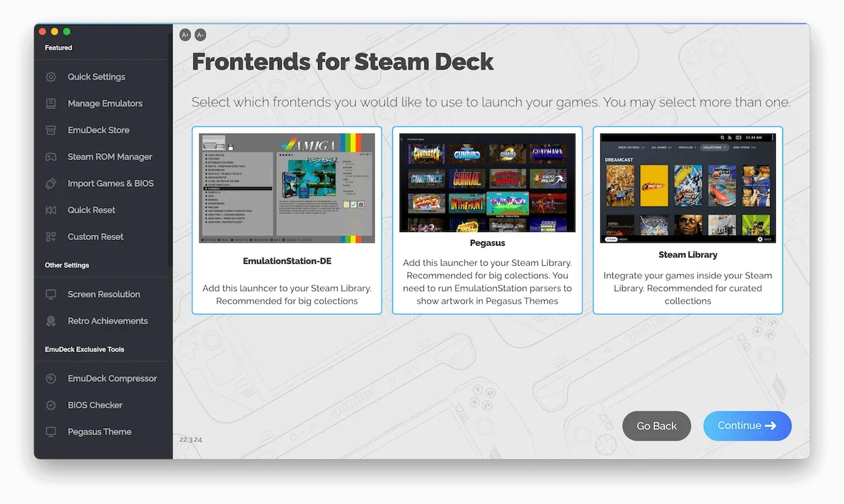Image resolution: width=844 pixels, height=504 pixels.
Task: Click the Manage Emulators icon
Action: [51, 104]
